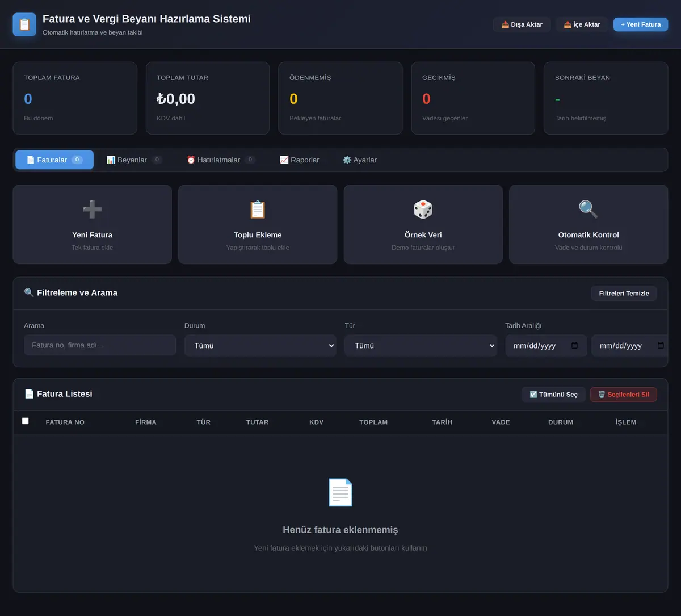681x616 pixels.
Task: Open calendar picker of the start date field
Action: pyautogui.click(x=574, y=345)
